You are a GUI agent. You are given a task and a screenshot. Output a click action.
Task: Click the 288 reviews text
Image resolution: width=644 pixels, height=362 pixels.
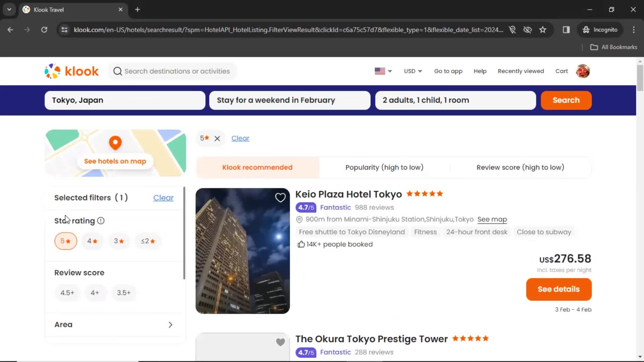(374, 352)
